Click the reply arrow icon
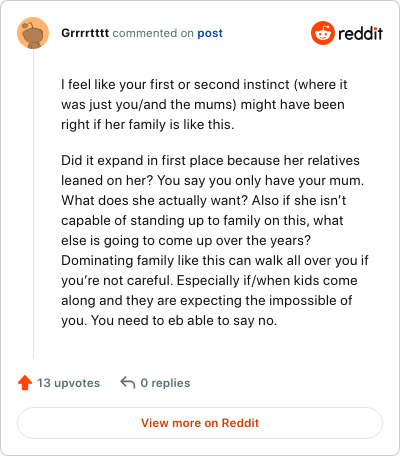 tap(128, 383)
